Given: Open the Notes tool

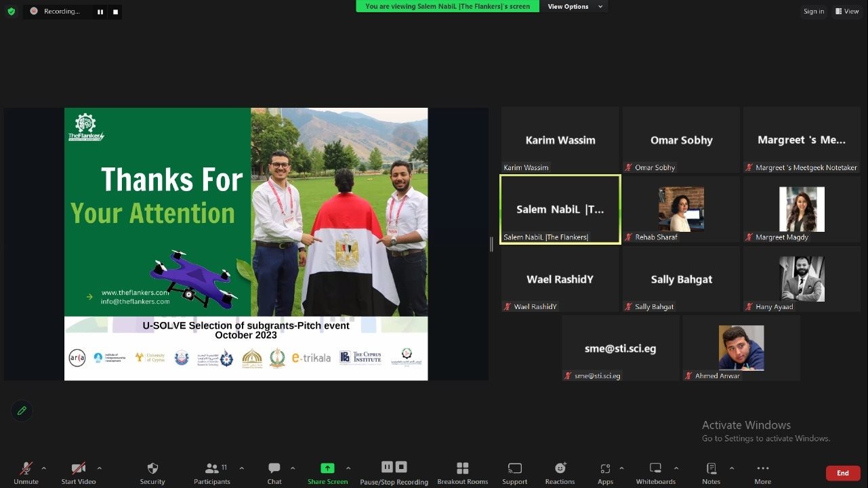Looking at the screenshot, I should pyautogui.click(x=711, y=468).
